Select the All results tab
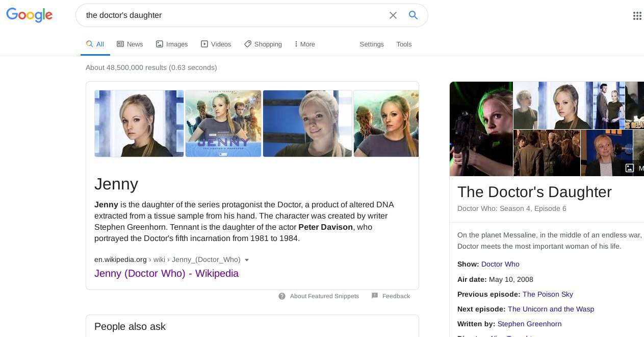644x337 pixels. coord(95,44)
